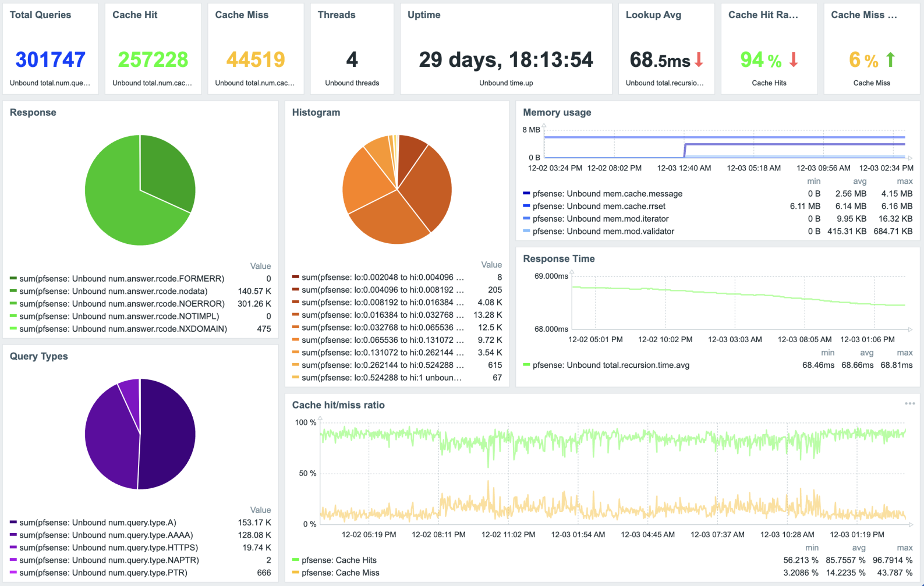Click the Cache Miss count 44519

(256, 59)
